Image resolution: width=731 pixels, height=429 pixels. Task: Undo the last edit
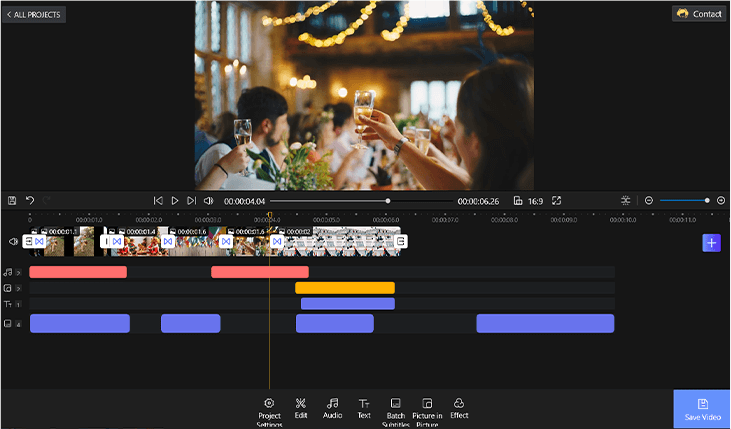tap(30, 201)
